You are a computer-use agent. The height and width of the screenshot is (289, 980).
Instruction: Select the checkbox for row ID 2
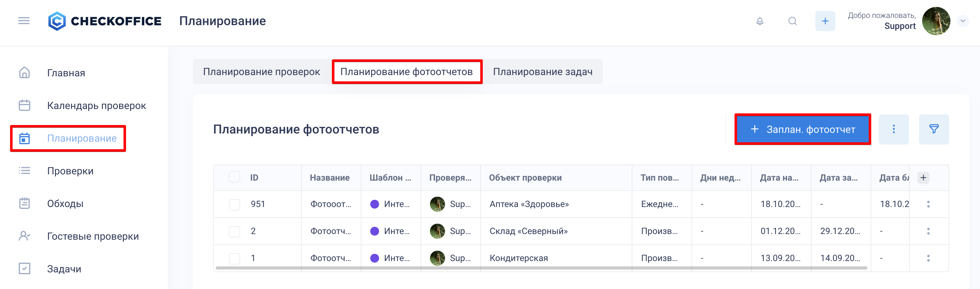click(x=234, y=232)
